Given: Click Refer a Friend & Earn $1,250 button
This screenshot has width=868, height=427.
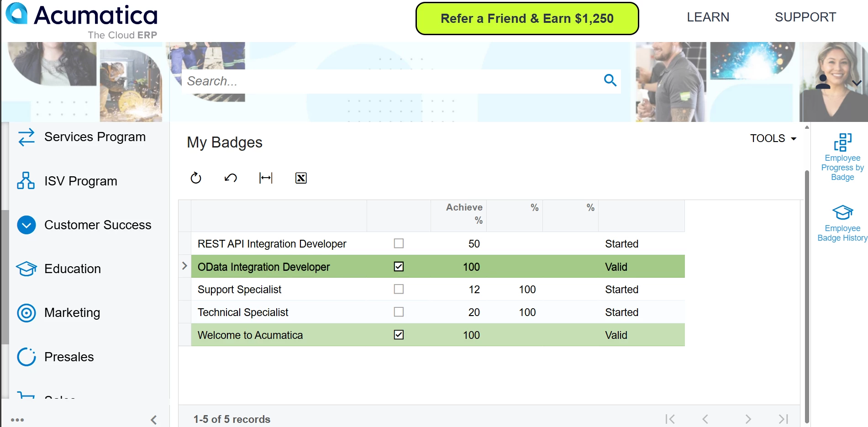Looking at the screenshot, I should (527, 19).
